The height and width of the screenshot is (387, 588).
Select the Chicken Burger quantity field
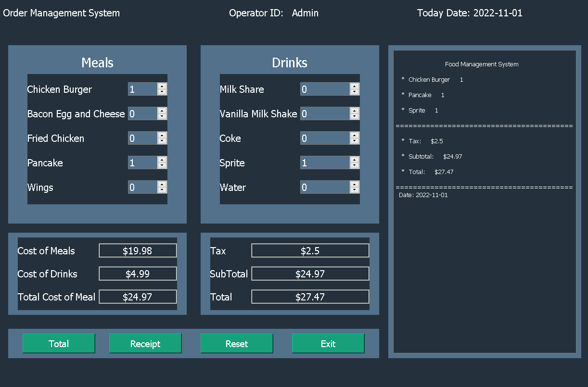142,89
